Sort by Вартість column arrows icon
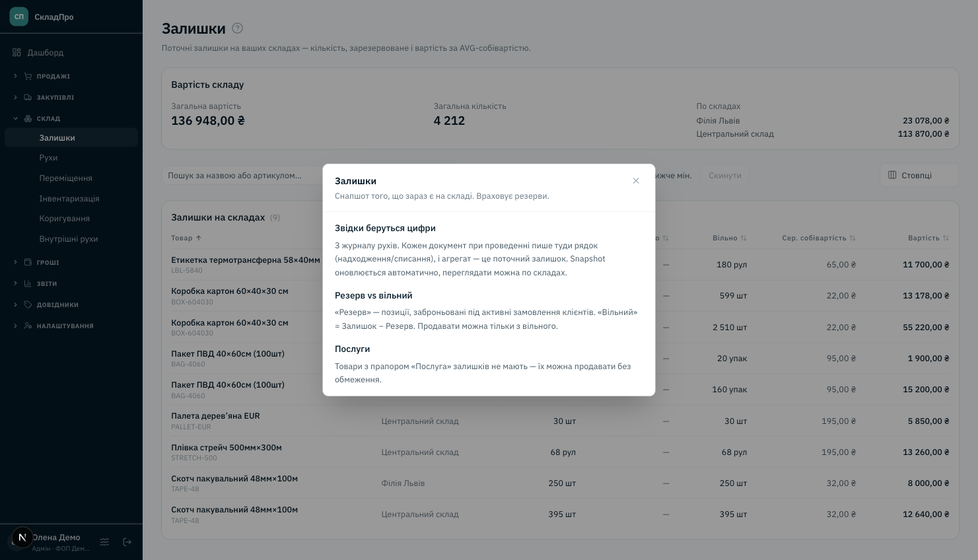 [x=946, y=238]
